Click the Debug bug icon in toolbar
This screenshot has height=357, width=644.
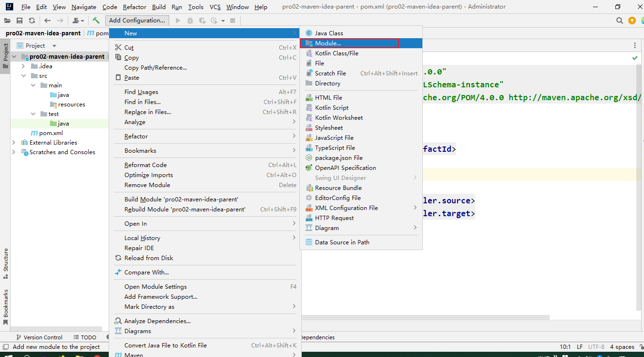pos(190,21)
